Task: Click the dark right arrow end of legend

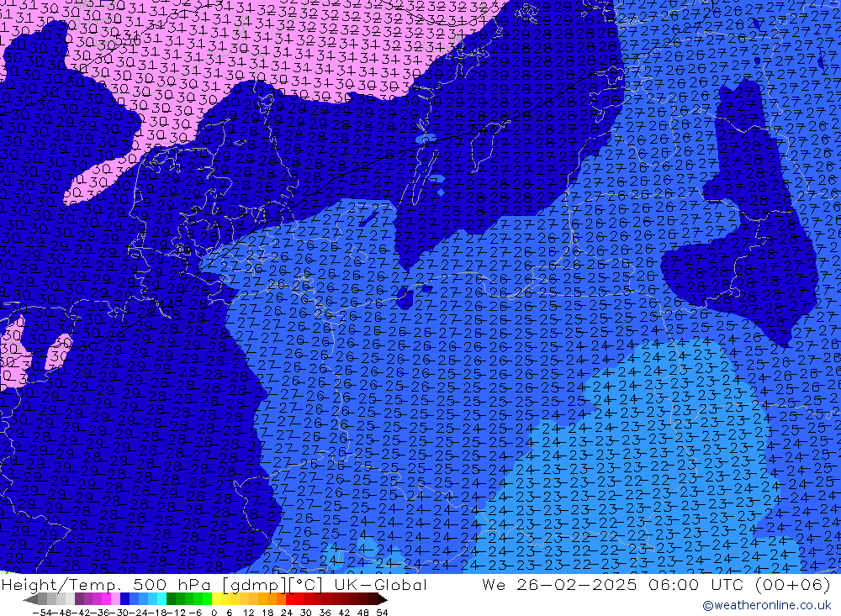Action: pyautogui.click(x=383, y=599)
